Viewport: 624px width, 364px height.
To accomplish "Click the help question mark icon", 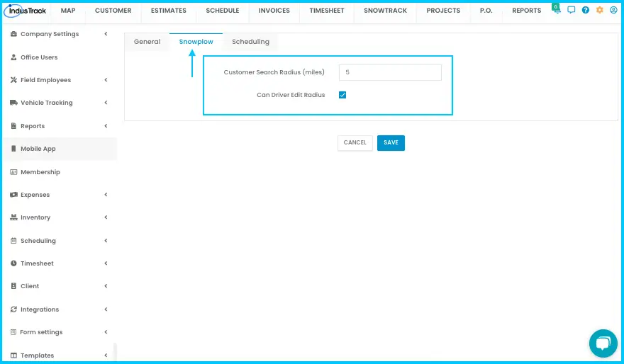I will click(x=586, y=10).
